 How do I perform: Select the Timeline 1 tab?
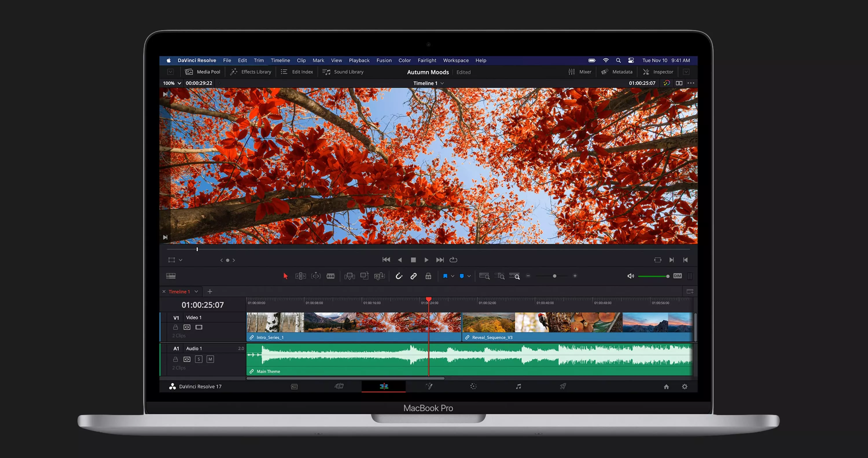pos(180,292)
